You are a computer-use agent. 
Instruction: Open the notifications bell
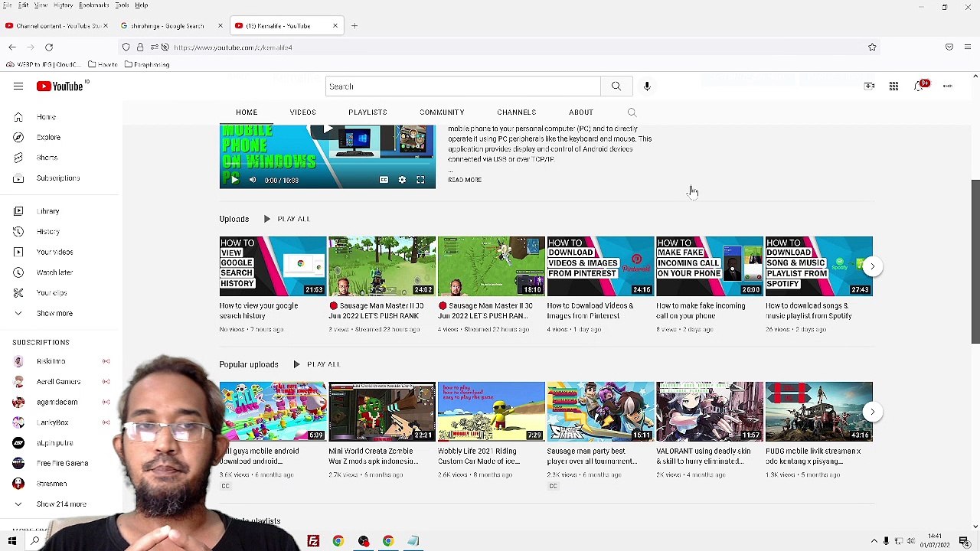(x=920, y=86)
